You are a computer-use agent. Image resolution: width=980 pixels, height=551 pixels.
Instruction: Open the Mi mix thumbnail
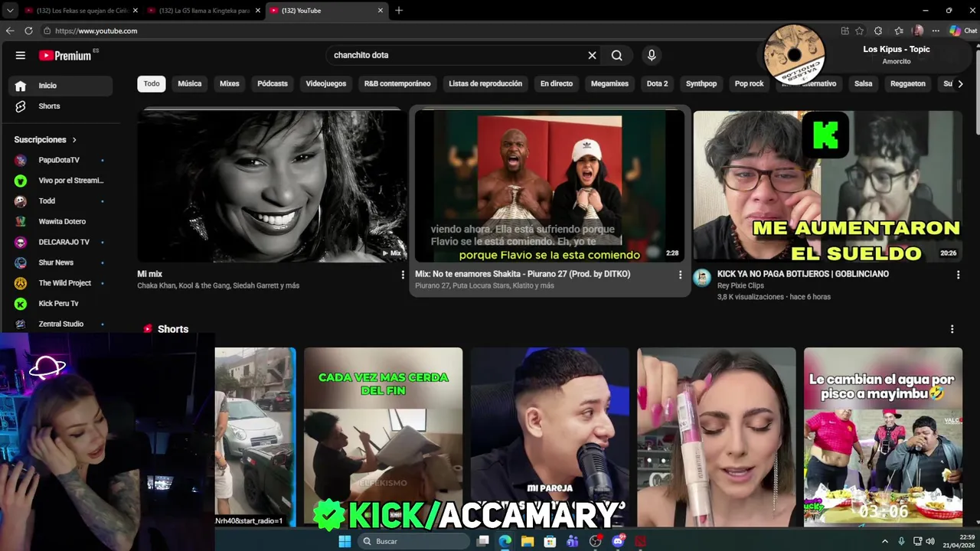273,186
